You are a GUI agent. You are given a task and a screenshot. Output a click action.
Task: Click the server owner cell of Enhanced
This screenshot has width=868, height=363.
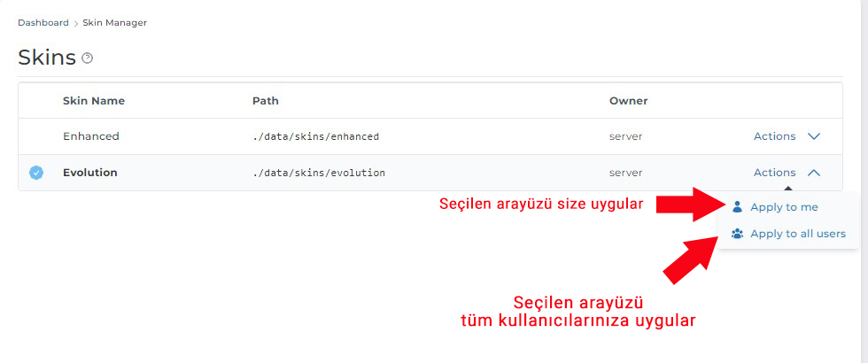tap(625, 136)
